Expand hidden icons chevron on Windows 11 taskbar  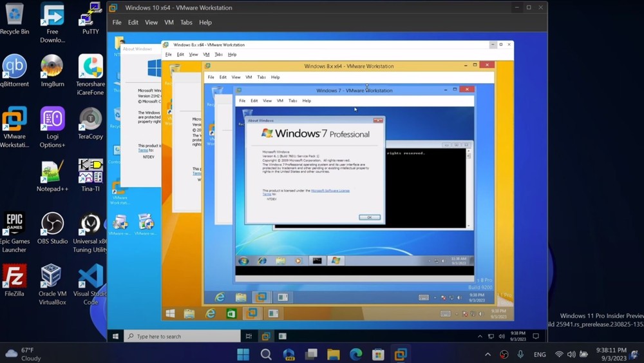tap(488, 354)
